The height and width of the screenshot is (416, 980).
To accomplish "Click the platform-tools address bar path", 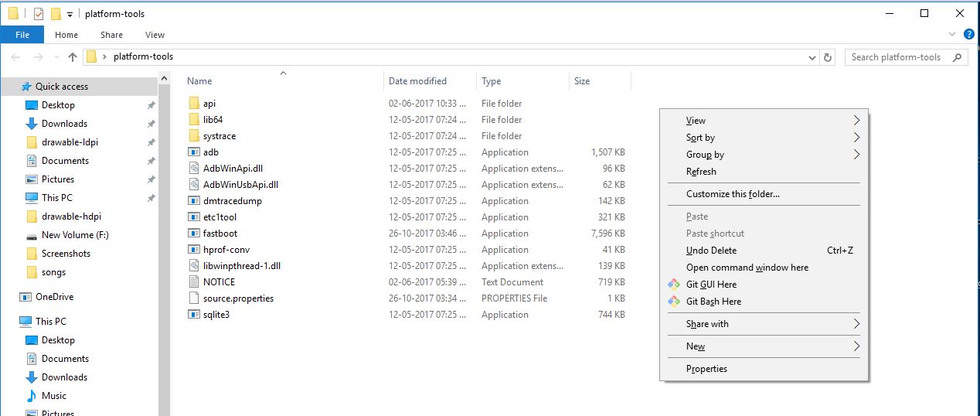I will [143, 56].
